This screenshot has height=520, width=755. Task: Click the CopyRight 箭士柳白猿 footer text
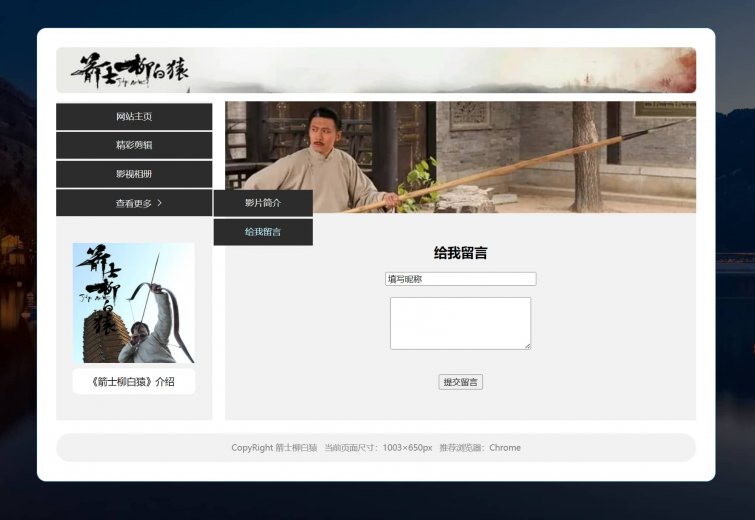(274, 448)
